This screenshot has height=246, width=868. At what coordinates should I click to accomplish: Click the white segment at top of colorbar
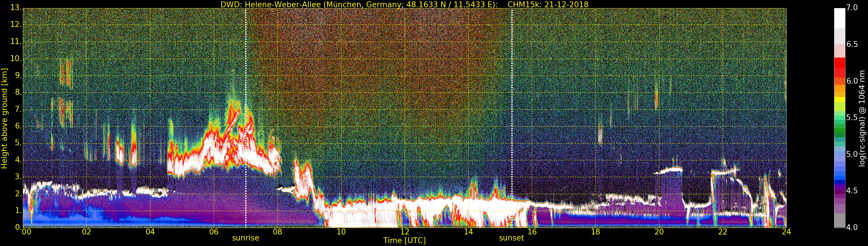click(x=839, y=18)
